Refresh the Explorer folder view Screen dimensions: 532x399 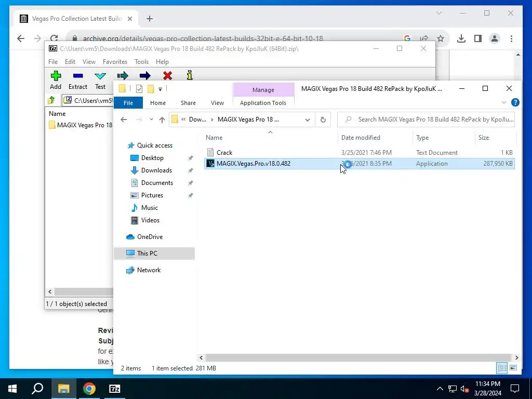pos(323,120)
